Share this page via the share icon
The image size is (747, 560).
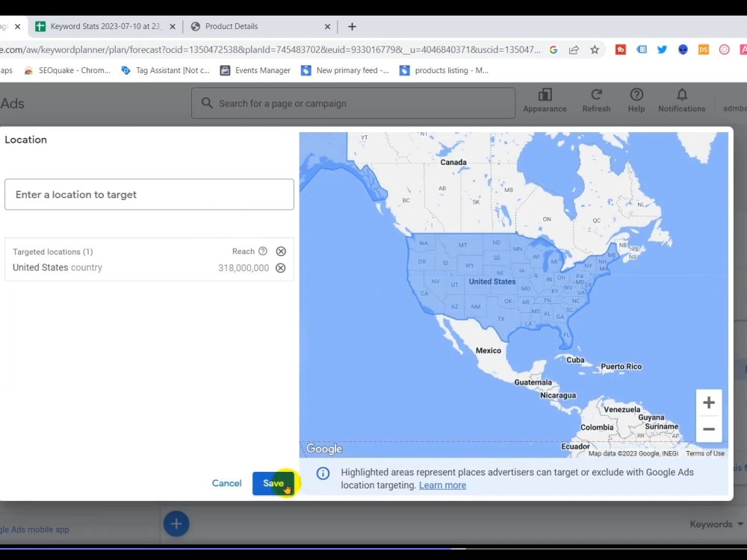(574, 49)
